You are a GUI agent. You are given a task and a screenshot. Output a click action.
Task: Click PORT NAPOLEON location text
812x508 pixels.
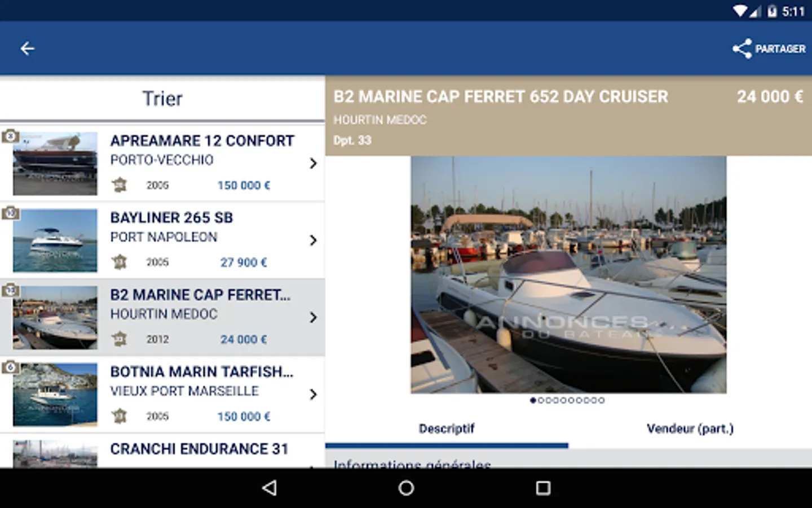click(x=164, y=237)
